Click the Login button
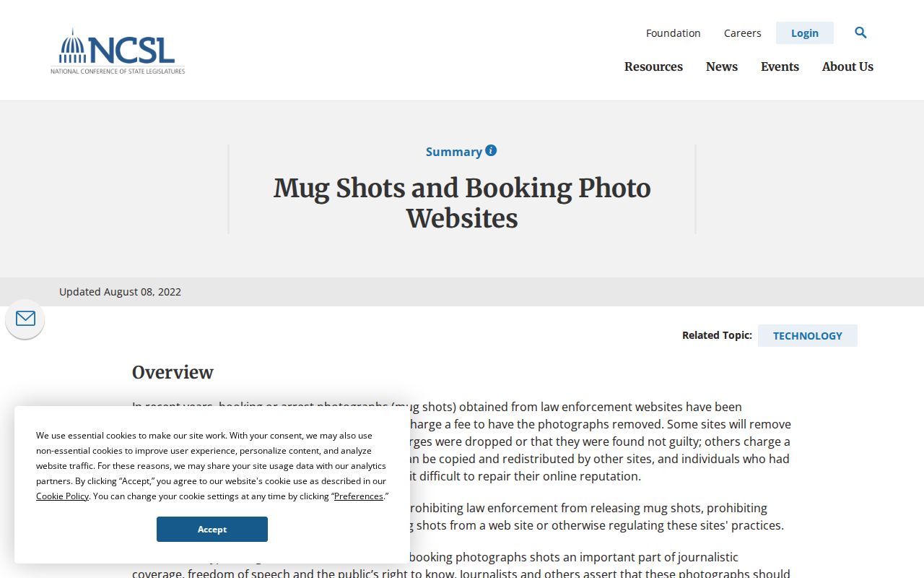Viewport: 924px width, 578px height. [x=805, y=33]
